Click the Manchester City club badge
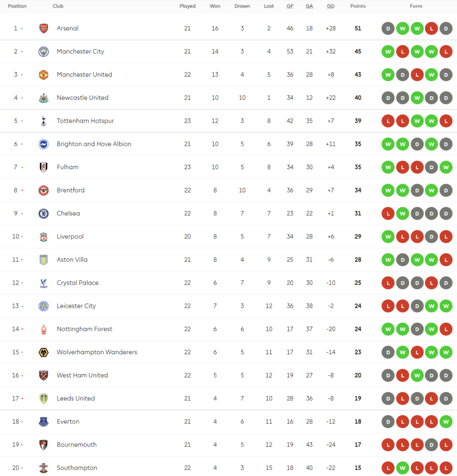Viewport: 457px width, 476px height. (x=44, y=52)
